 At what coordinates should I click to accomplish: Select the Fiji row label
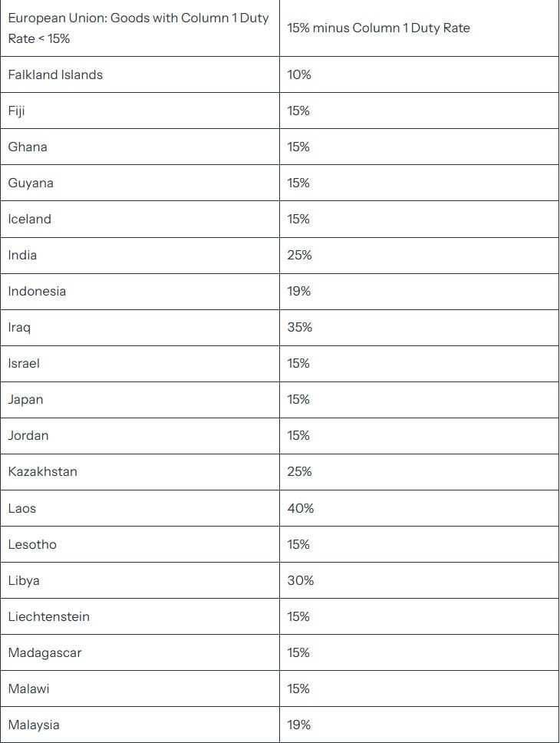[17, 111]
